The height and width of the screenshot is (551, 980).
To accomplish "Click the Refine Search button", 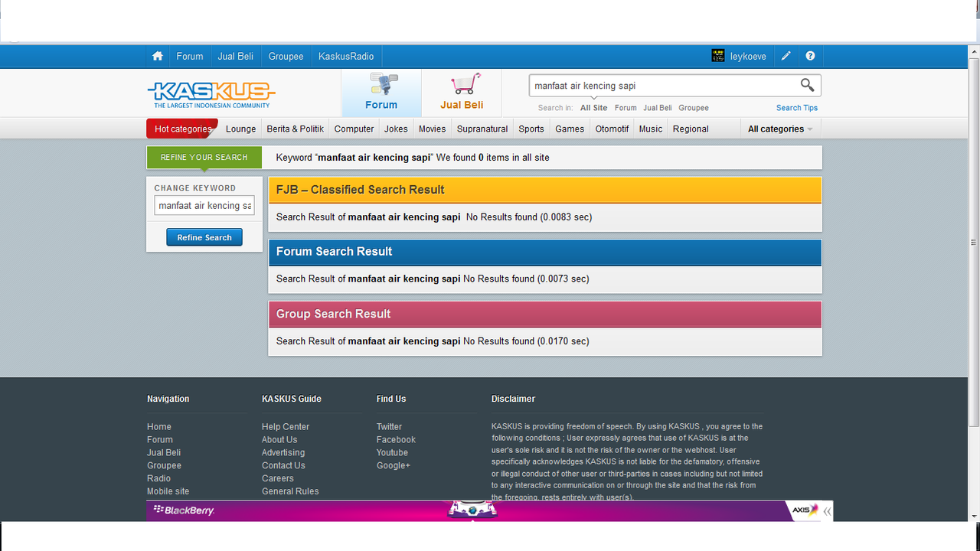I will pos(204,237).
